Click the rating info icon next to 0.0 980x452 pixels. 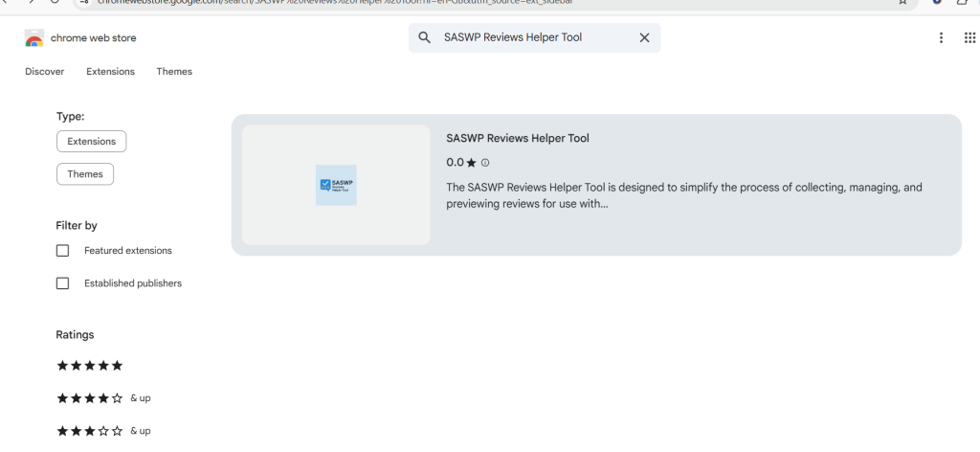tap(485, 163)
